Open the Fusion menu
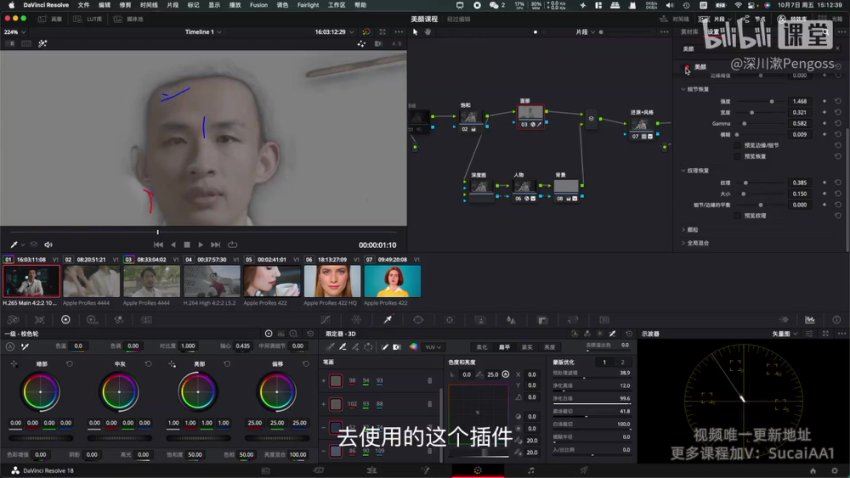Viewport: 850px width, 478px height. (x=259, y=5)
